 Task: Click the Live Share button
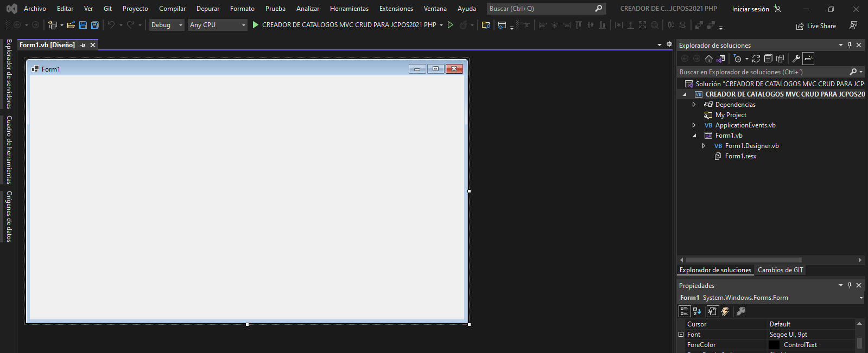816,26
